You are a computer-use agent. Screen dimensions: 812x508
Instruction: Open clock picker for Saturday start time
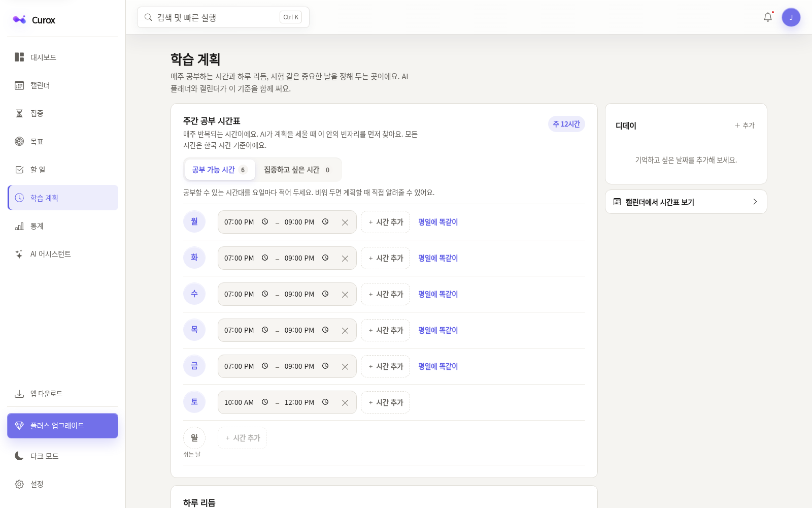click(x=265, y=402)
